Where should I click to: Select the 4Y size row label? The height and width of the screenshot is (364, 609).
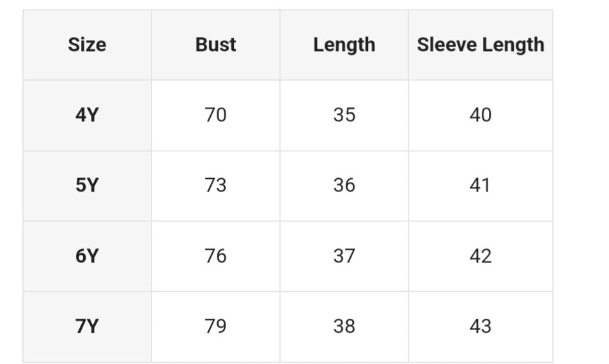(87, 115)
